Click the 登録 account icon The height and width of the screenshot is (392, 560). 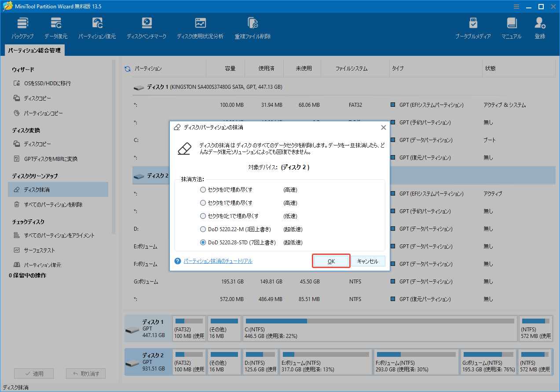540,28
